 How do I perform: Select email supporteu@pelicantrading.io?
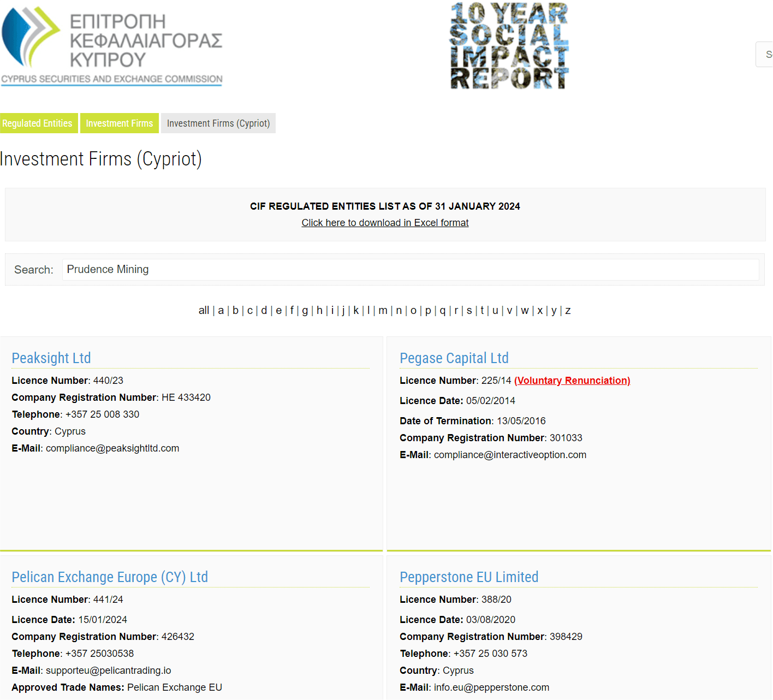(109, 671)
